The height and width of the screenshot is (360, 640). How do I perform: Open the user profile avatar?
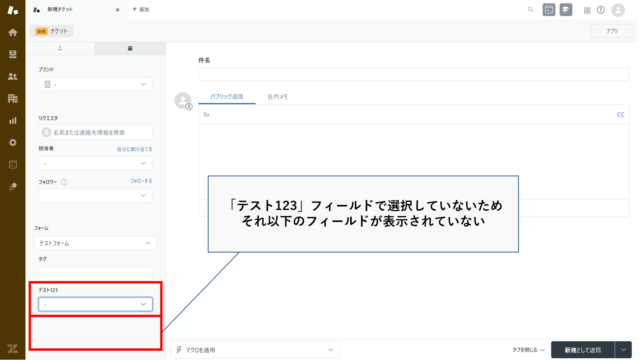(618, 10)
